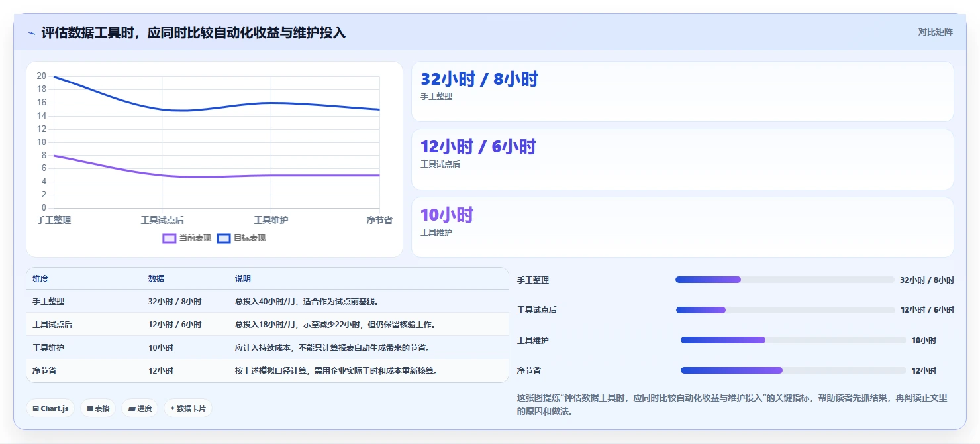Click 工具维护 caption in the third data card
The image size is (980, 444).
click(x=436, y=233)
